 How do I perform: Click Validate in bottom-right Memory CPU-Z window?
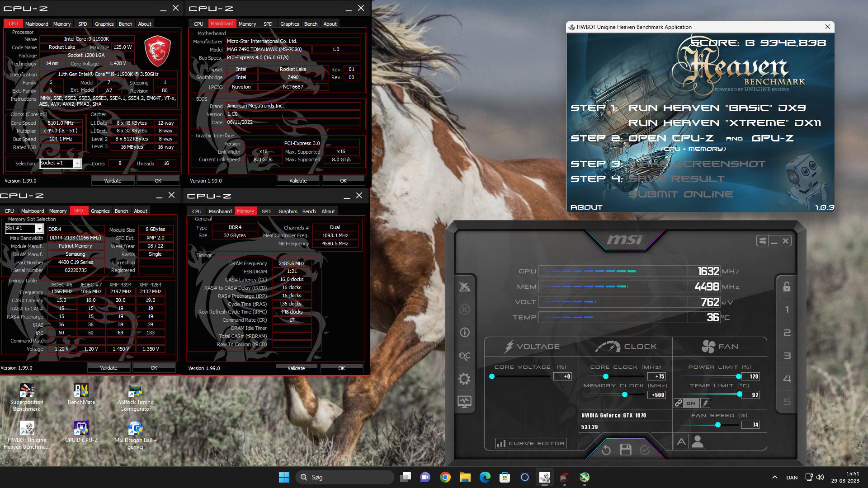[296, 368]
